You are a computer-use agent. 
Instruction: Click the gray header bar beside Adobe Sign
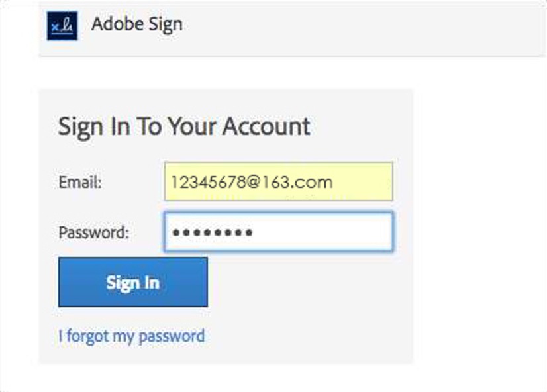[363, 28]
